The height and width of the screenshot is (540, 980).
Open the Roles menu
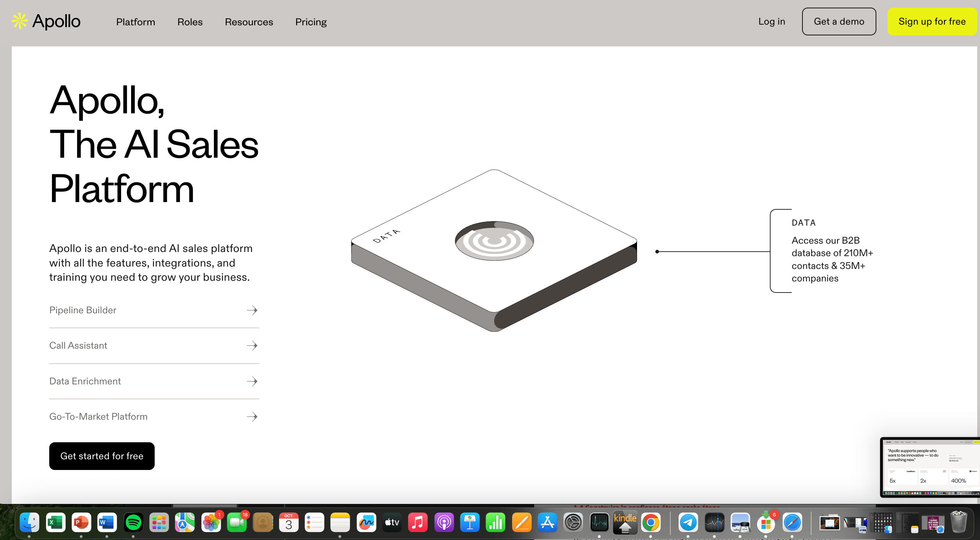pyautogui.click(x=190, y=22)
